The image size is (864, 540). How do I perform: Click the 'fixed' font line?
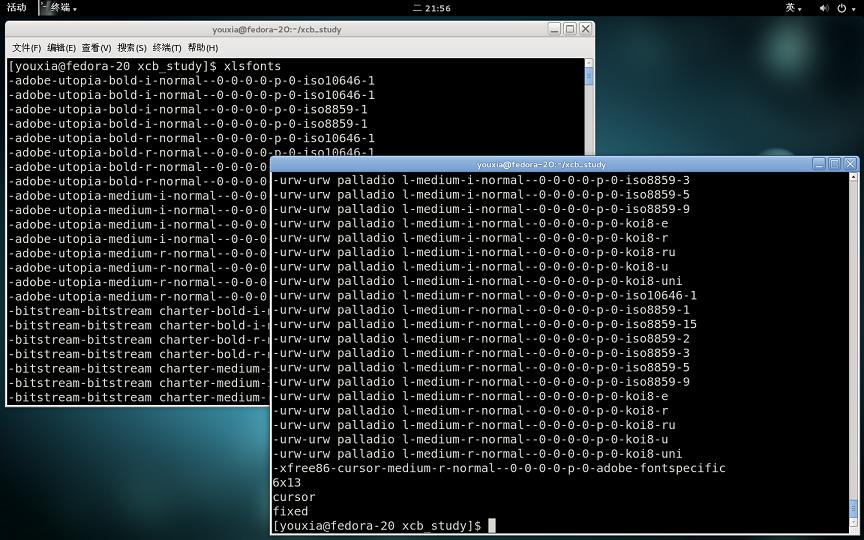point(290,511)
